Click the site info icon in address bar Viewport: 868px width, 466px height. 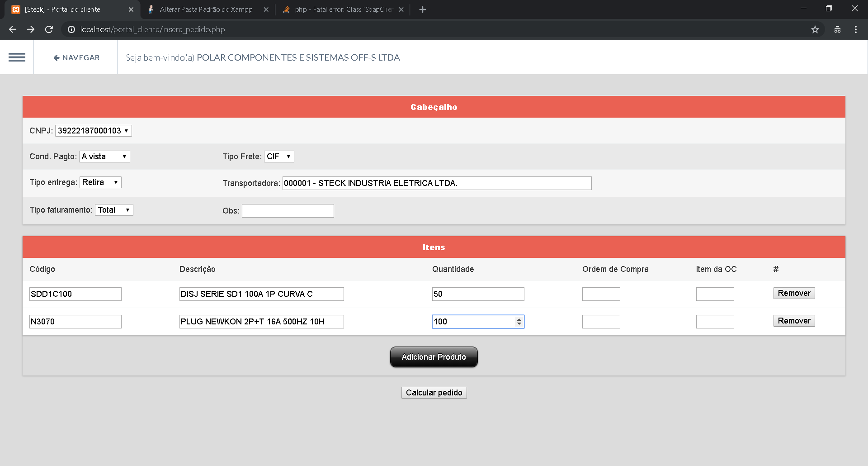71,29
